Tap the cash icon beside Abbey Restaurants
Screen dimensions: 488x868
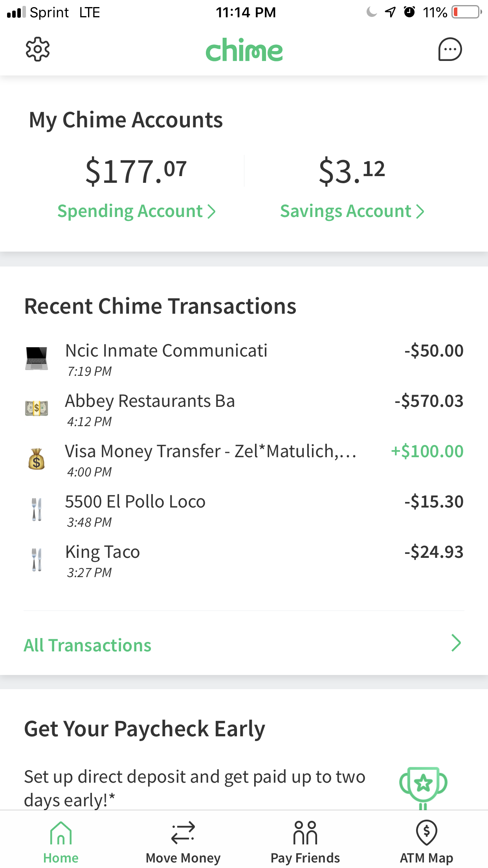point(37,408)
